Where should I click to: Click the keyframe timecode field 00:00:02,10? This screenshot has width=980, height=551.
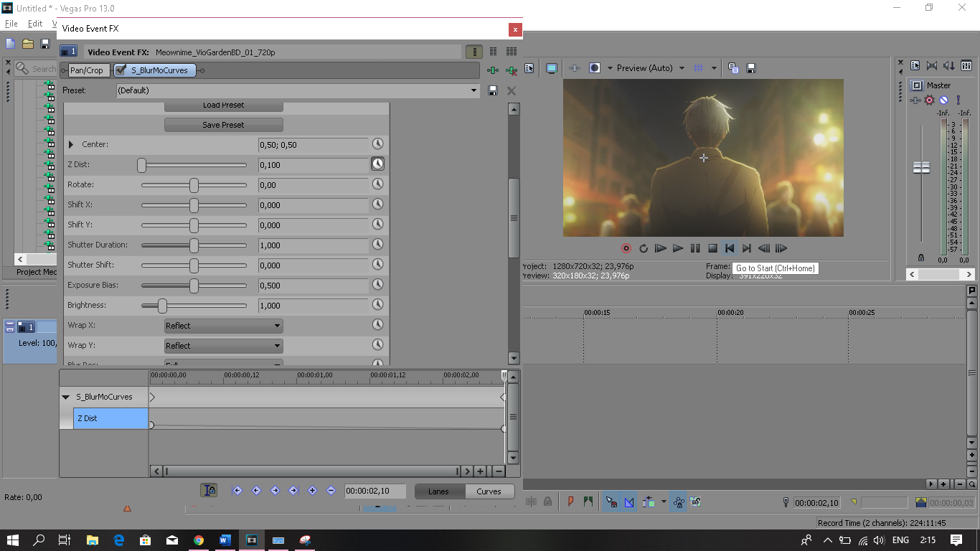click(x=375, y=491)
